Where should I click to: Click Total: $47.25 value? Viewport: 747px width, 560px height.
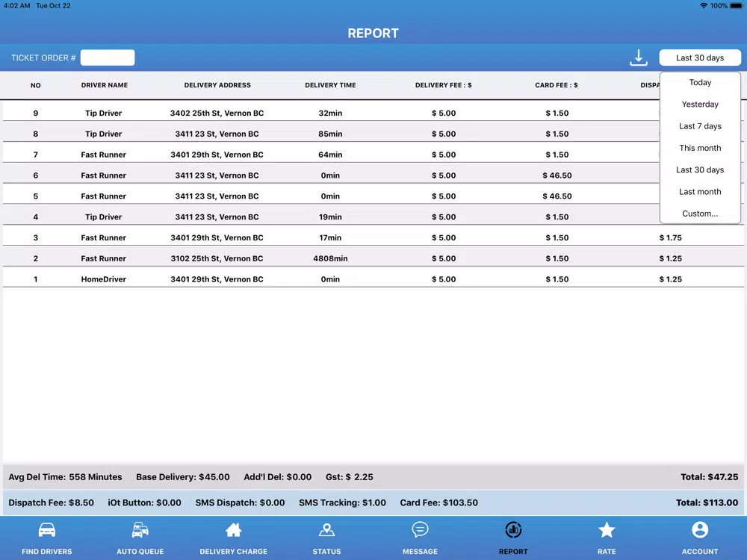(710, 476)
